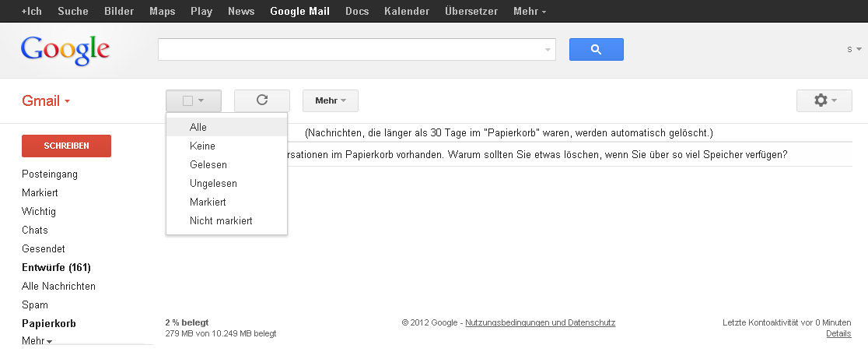Go to Play in top bar
Image resolution: width=868 pixels, height=352 pixels.
201,11
